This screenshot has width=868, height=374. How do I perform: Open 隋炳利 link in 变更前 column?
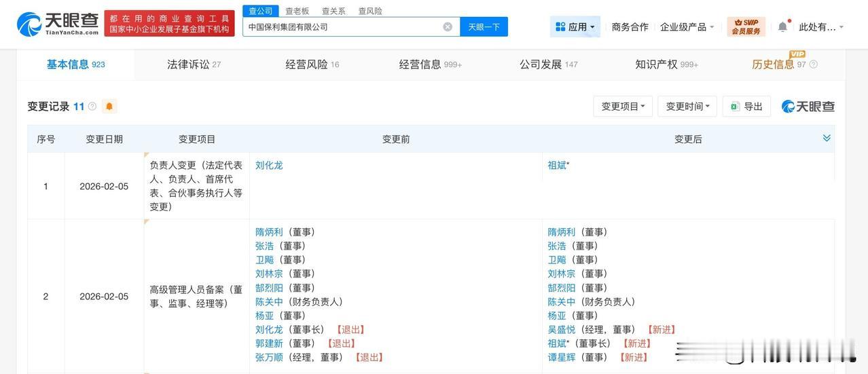(x=269, y=232)
